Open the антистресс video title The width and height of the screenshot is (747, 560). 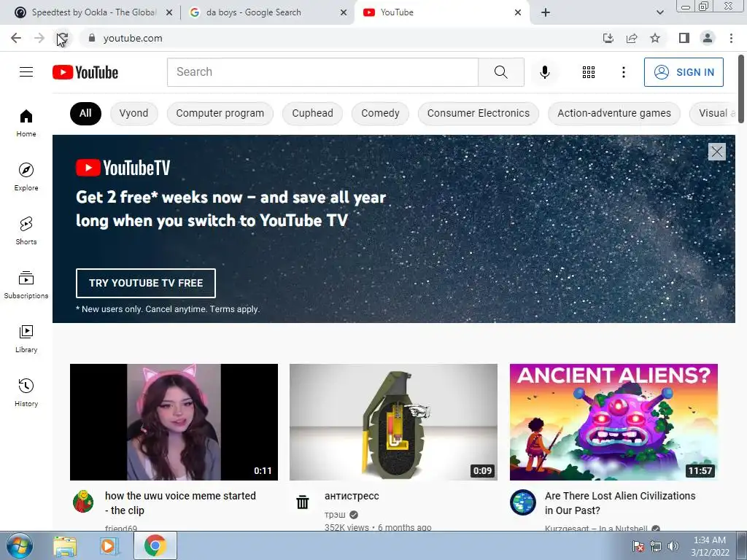(352, 496)
